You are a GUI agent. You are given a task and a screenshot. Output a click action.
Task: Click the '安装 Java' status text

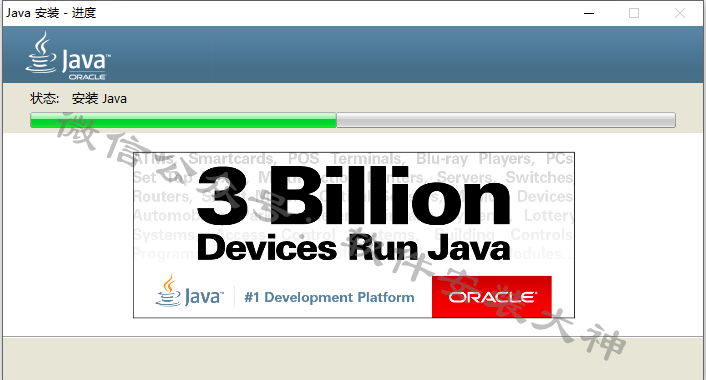point(99,98)
